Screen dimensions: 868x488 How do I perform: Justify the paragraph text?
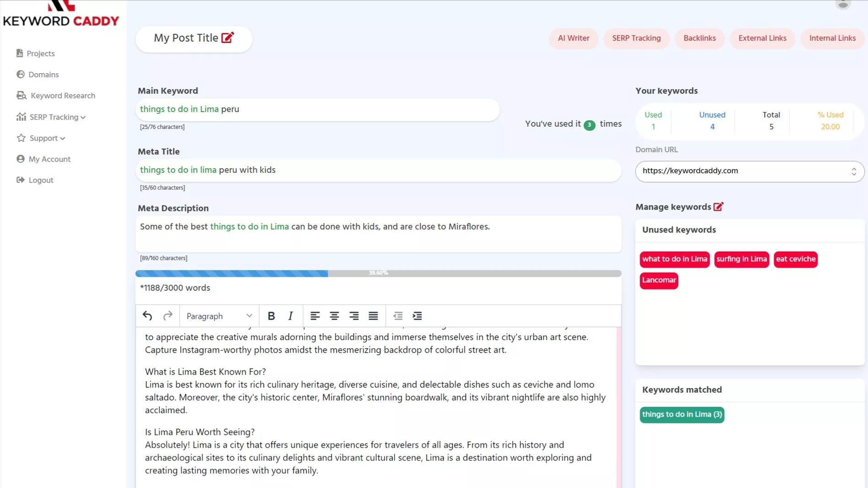tap(373, 316)
